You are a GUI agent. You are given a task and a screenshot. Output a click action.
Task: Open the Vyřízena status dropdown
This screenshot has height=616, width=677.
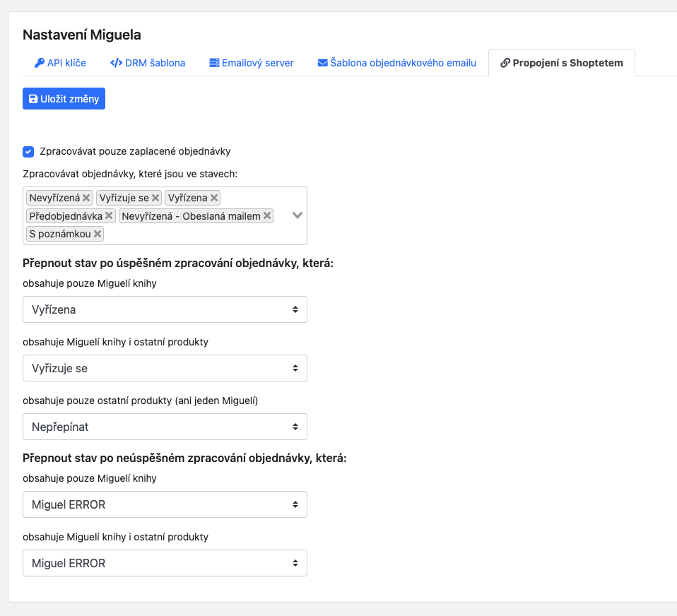tap(165, 309)
